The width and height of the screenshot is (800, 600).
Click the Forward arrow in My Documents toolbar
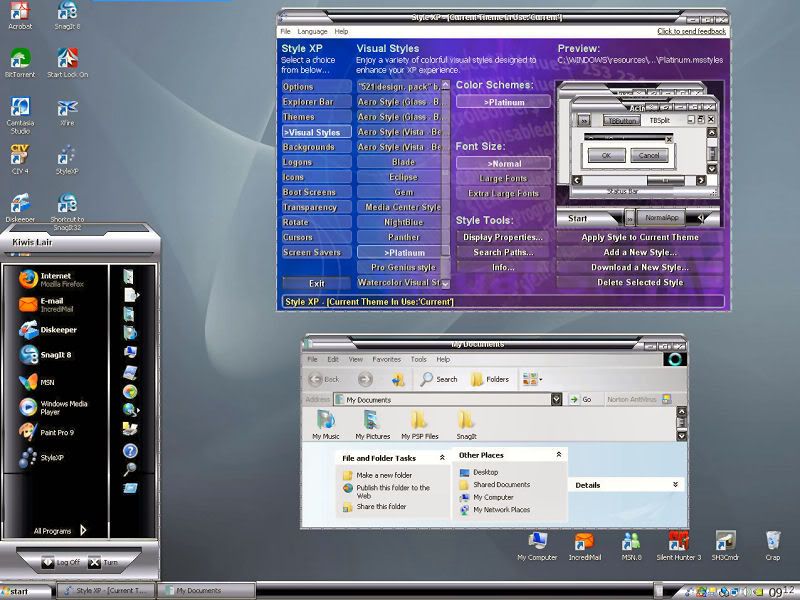365,379
